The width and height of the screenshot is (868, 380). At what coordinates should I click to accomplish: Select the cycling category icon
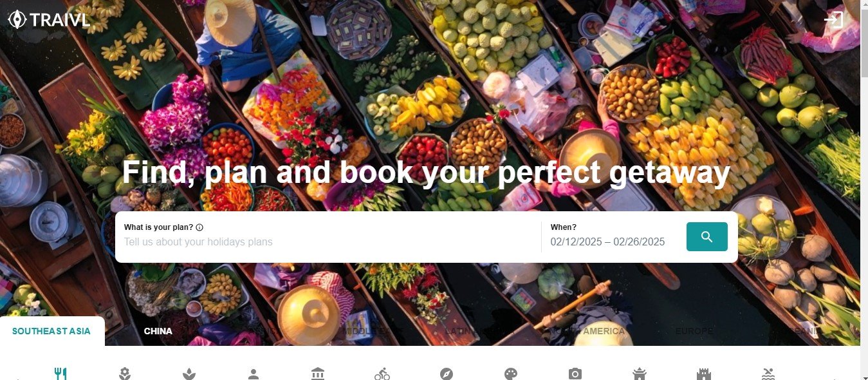click(382, 374)
